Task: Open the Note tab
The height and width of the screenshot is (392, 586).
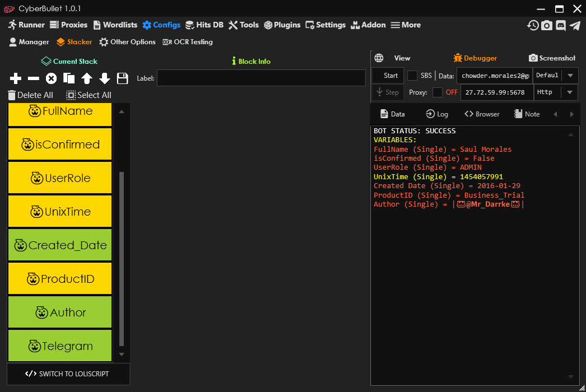Action: tap(527, 114)
